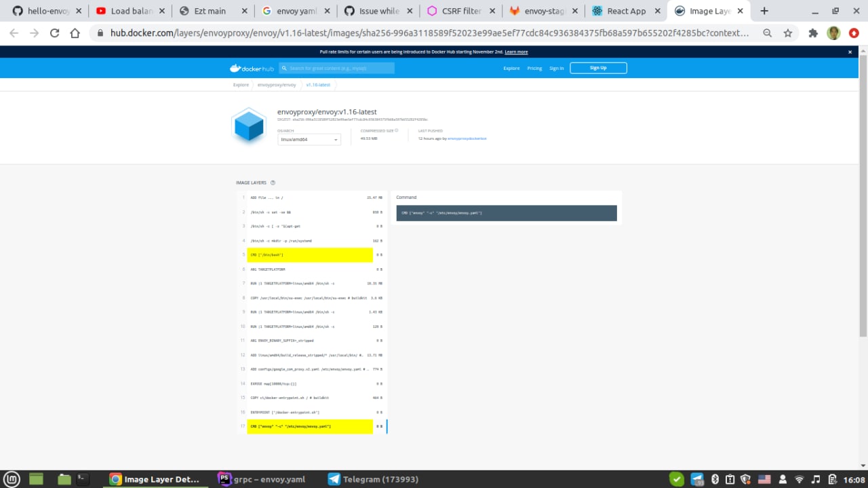This screenshot has height=488, width=868.
Task: Reload the page with the refresh icon
Action: pyautogui.click(x=55, y=33)
